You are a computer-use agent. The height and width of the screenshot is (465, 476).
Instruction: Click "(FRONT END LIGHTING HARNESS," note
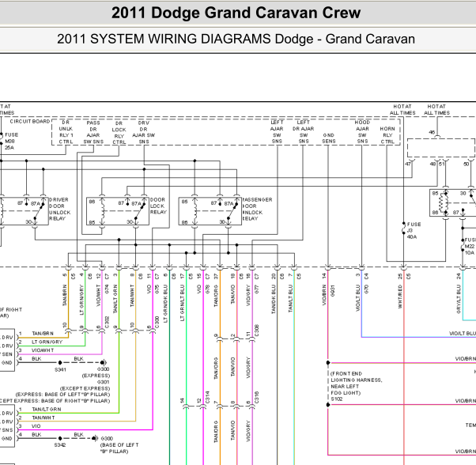357,376
